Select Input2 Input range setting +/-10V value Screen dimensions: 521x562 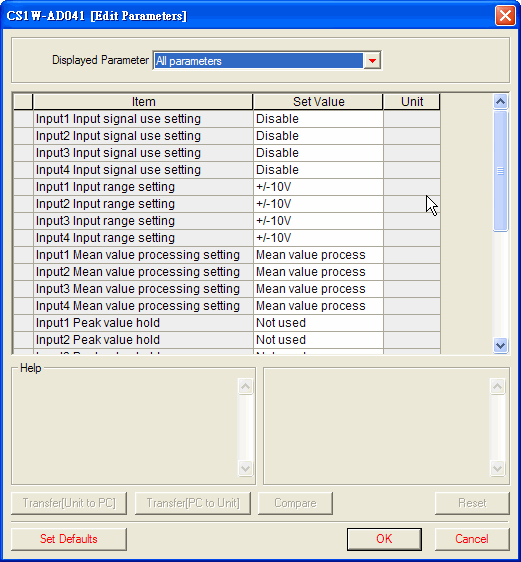pos(318,204)
